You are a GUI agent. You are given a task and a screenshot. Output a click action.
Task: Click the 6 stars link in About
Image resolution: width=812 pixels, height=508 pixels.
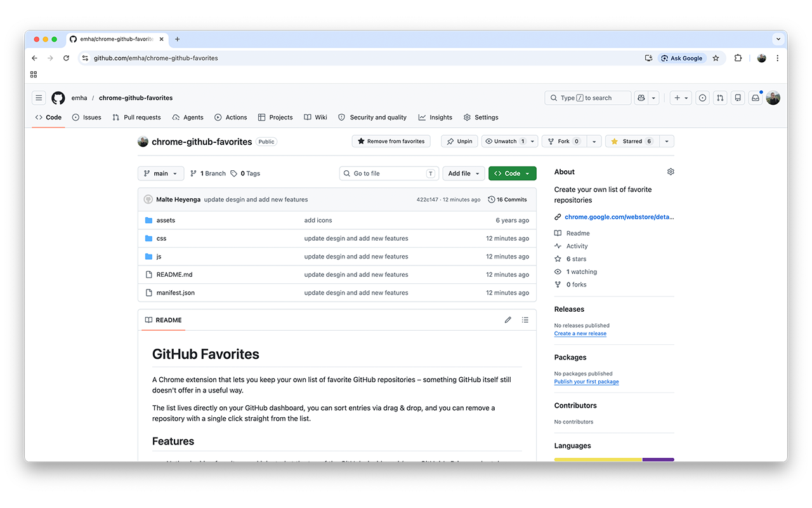(x=576, y=259)
